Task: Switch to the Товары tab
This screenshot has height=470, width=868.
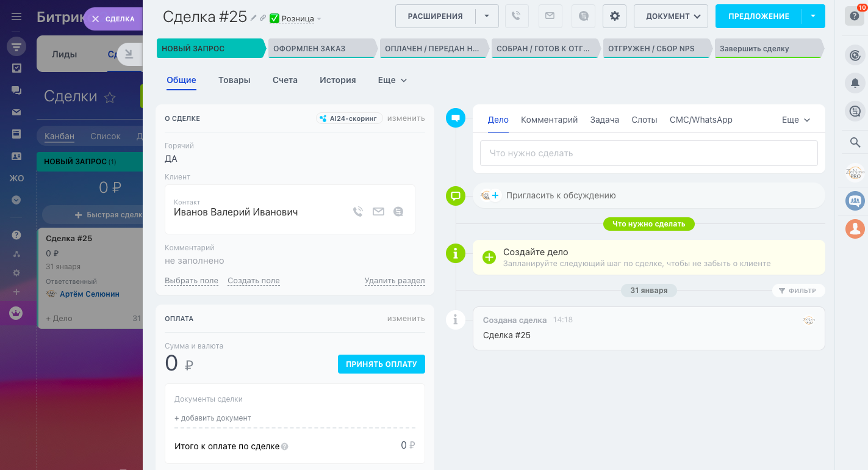Action: pyautogui.click(x=234, y=80)
